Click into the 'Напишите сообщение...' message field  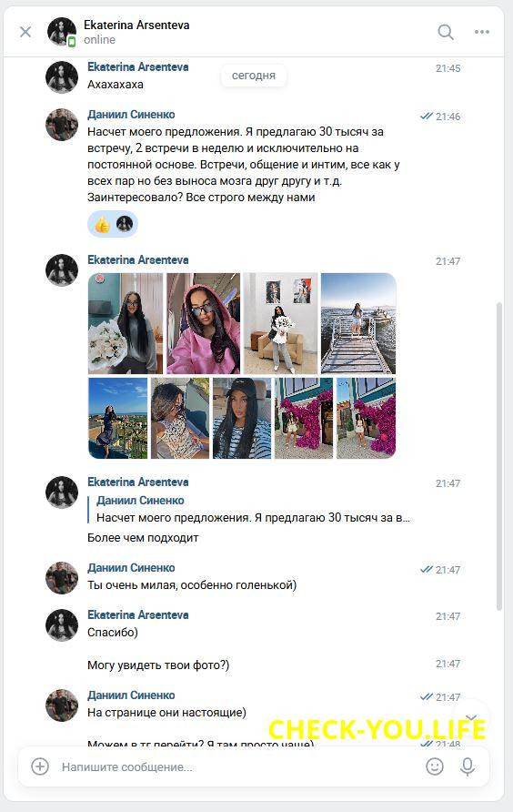coord(238,767)
